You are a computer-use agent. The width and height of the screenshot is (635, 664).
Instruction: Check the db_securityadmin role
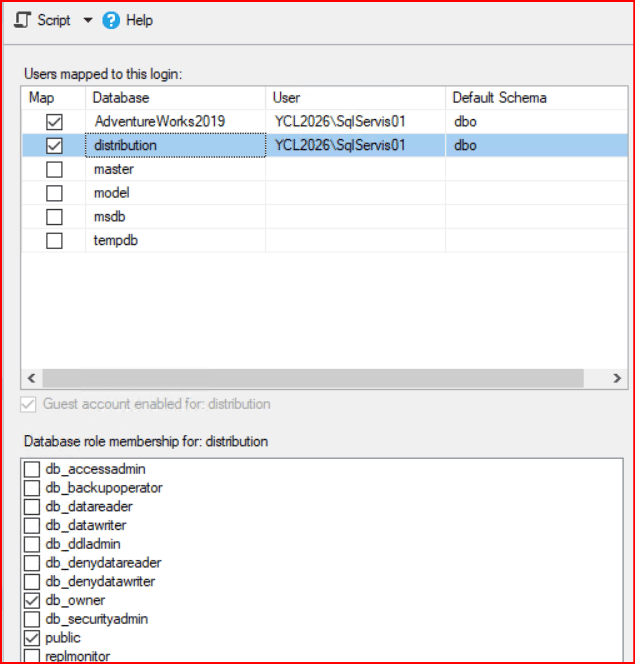33,619
